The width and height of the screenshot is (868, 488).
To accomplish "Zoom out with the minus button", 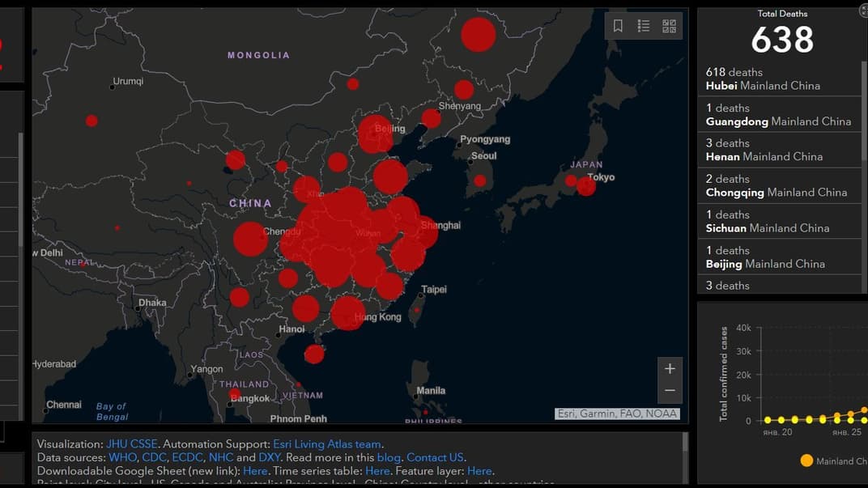I will pos(670,391).
